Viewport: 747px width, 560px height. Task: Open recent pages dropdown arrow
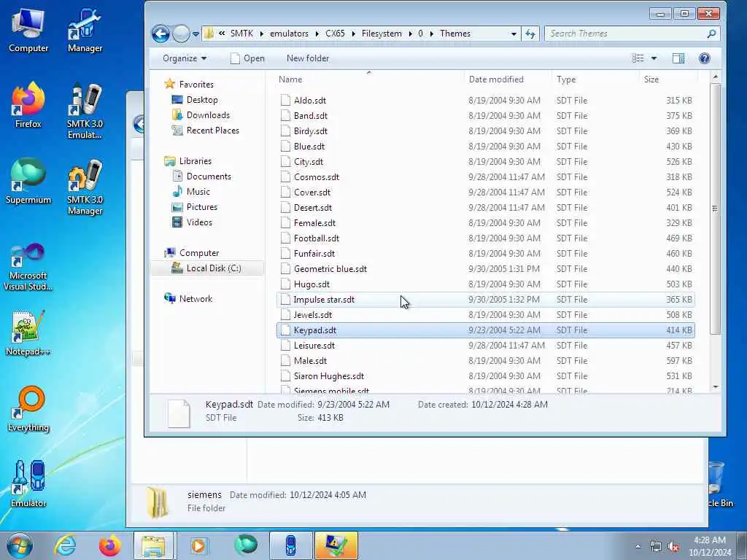[x=196, y=34]
